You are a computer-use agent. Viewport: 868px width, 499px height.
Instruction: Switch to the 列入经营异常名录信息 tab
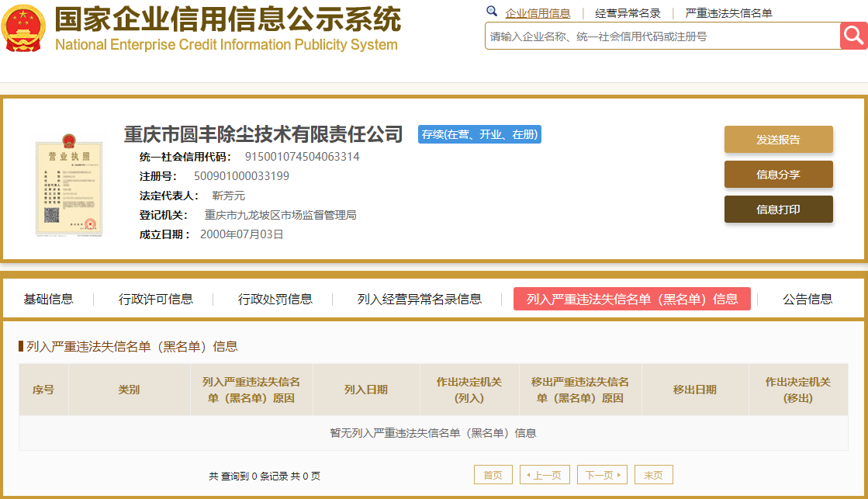click(x=419, y=299)
